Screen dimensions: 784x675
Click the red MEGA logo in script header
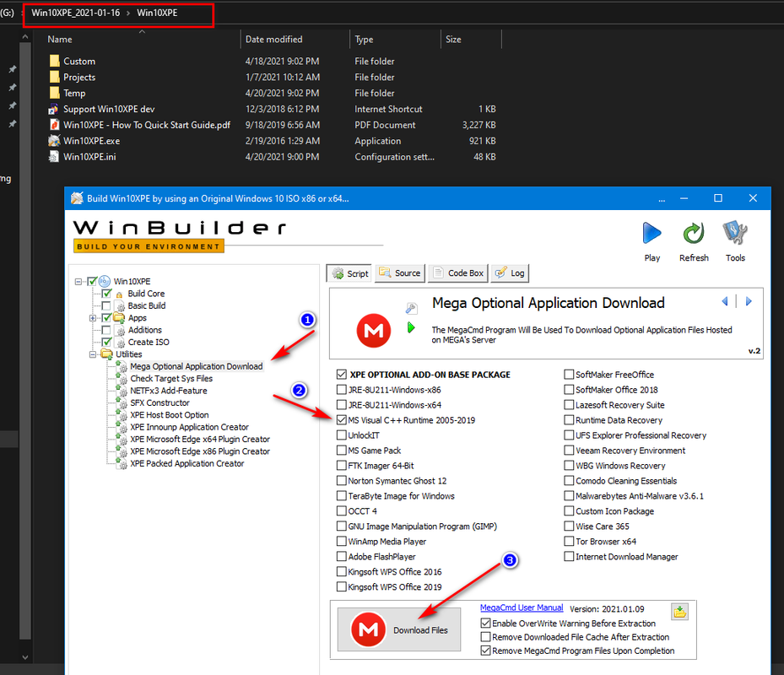pos(374,331)
